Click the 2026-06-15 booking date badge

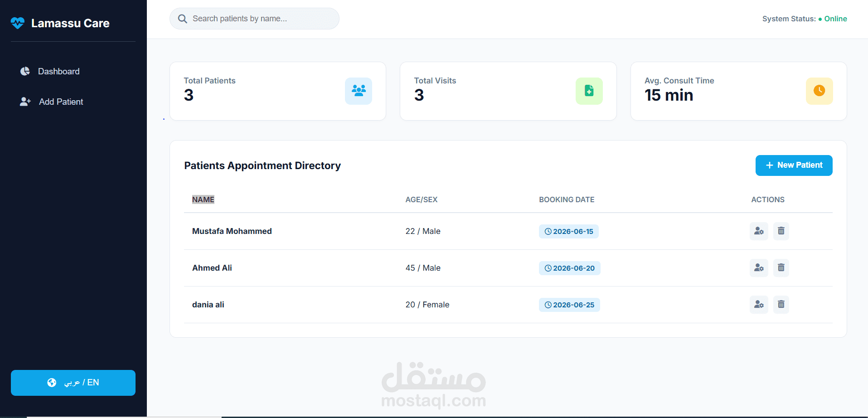pos(569,231)
